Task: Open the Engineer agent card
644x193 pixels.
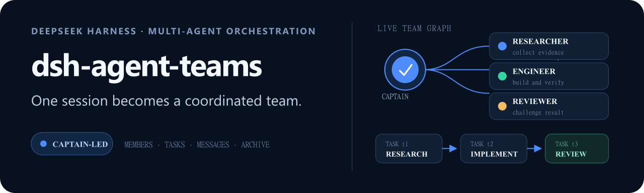Action: pyautogui.click(x=549, y=76)
